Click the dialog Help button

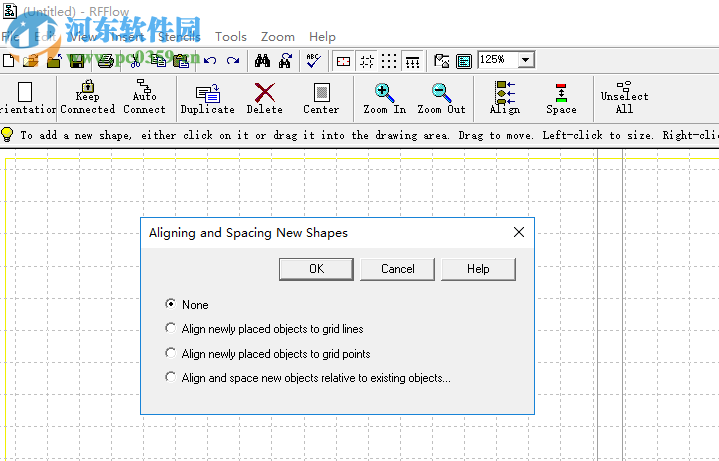(x=478, y=269)
